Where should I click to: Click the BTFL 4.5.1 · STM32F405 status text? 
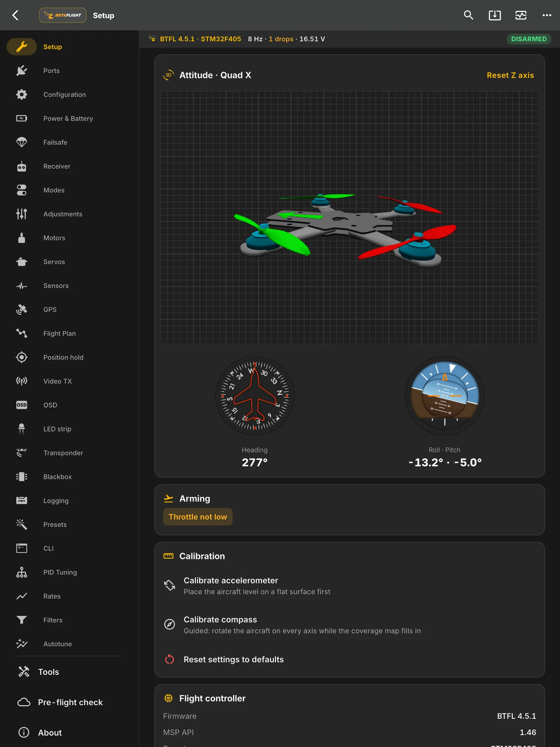tap(200, 39)
